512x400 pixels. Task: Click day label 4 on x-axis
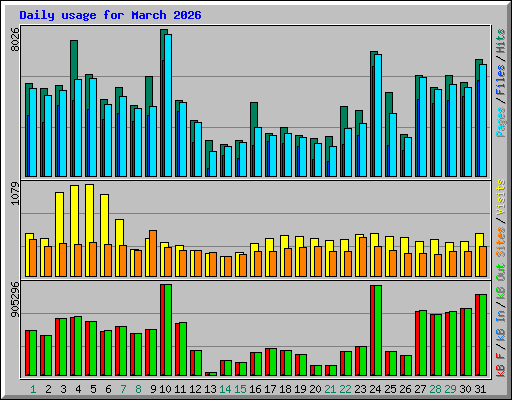click(78, 389)
